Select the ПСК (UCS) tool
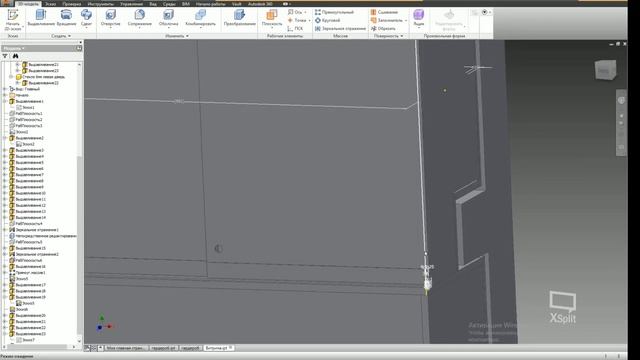The image size is (640, 360). pyautogui.click(x=295, y=29)
